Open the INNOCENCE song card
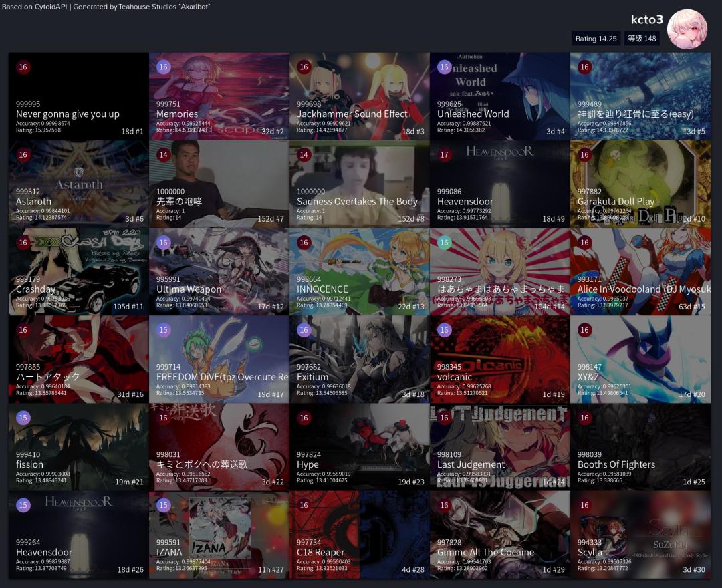This screenshot has width=722, height=588. point(360,271)
